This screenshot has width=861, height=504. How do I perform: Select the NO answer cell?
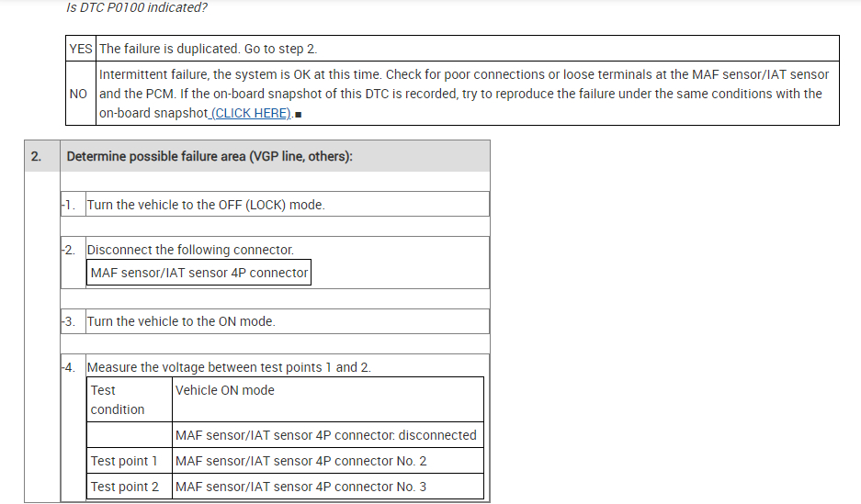[x=79, y=94]
